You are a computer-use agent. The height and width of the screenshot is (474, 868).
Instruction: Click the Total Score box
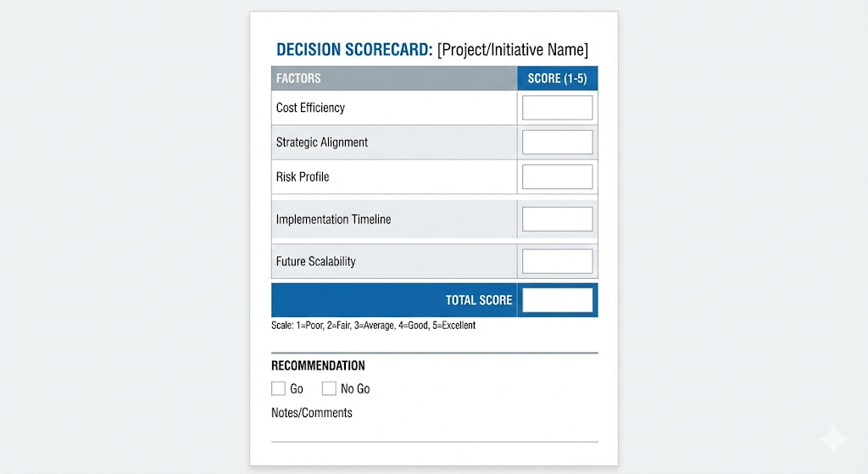tap(557, 300)
